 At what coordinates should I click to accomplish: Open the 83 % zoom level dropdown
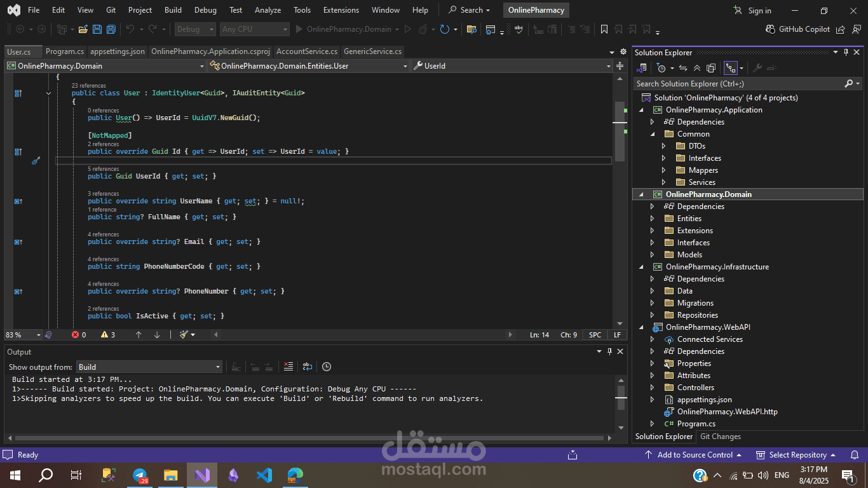click(x=22, y=334)
